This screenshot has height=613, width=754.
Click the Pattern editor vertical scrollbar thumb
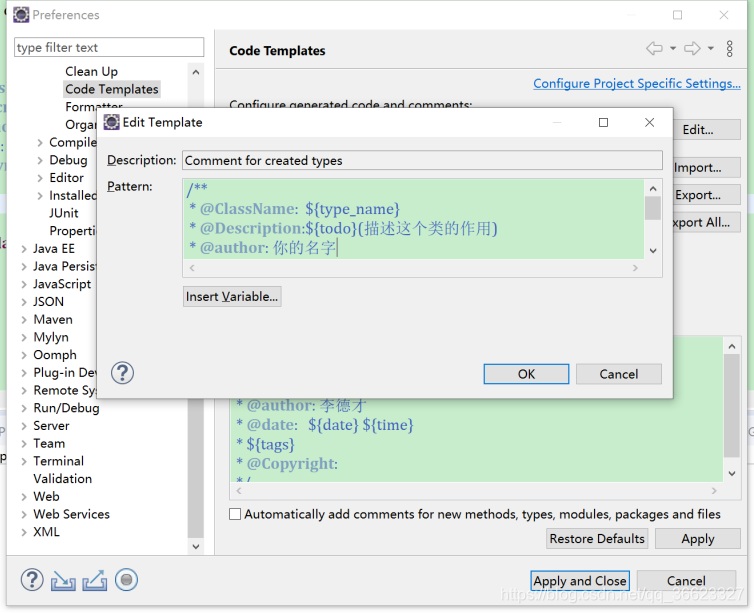[x=653, y=209]
